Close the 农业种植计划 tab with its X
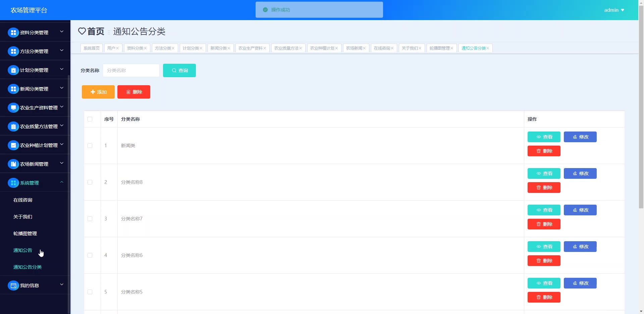This screenshot has width=644, height=314. pyautogui.click(x=336, y=48)
